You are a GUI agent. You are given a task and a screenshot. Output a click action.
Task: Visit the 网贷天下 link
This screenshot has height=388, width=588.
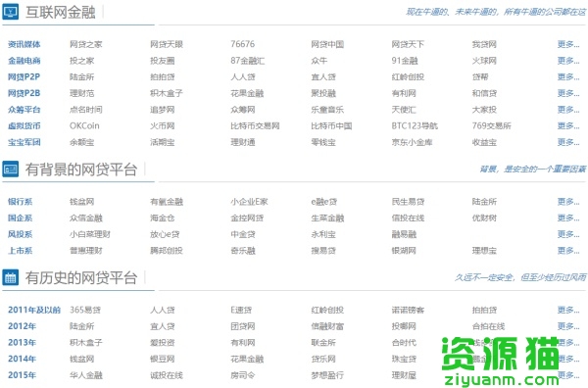(x=408, y=44)
